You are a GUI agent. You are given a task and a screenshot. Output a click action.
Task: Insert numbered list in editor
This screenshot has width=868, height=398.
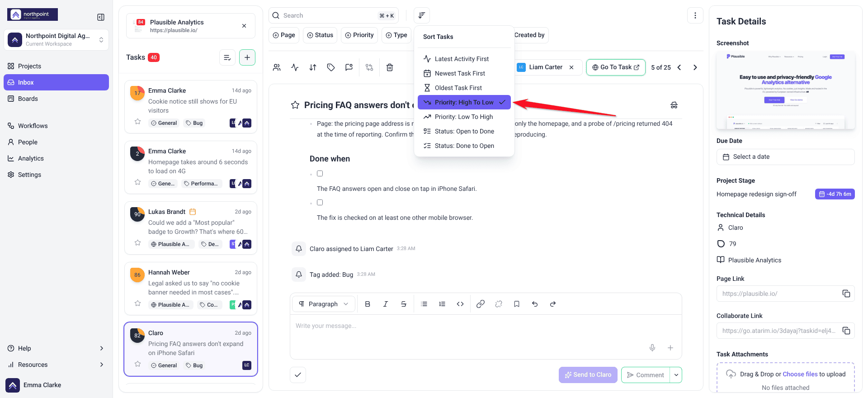(x=442, y=304)
